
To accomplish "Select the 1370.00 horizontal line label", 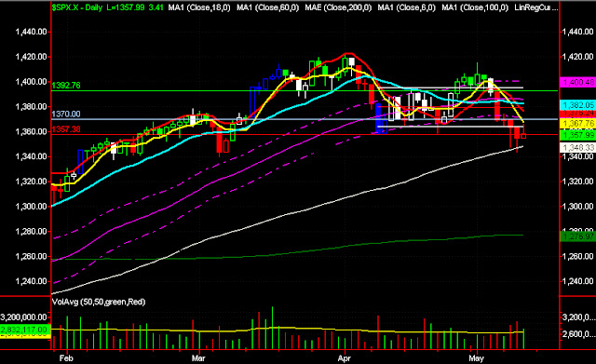I will [x=66, y=114].
